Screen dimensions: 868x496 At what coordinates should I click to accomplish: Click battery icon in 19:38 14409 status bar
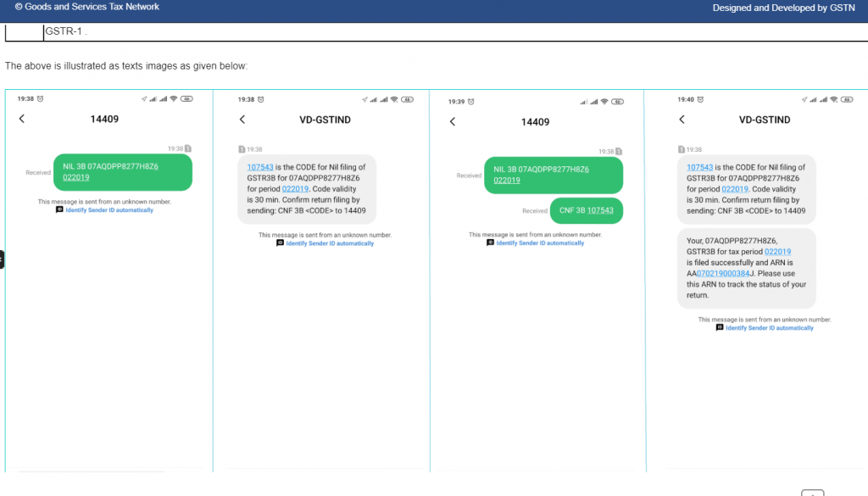pos(187,98)
